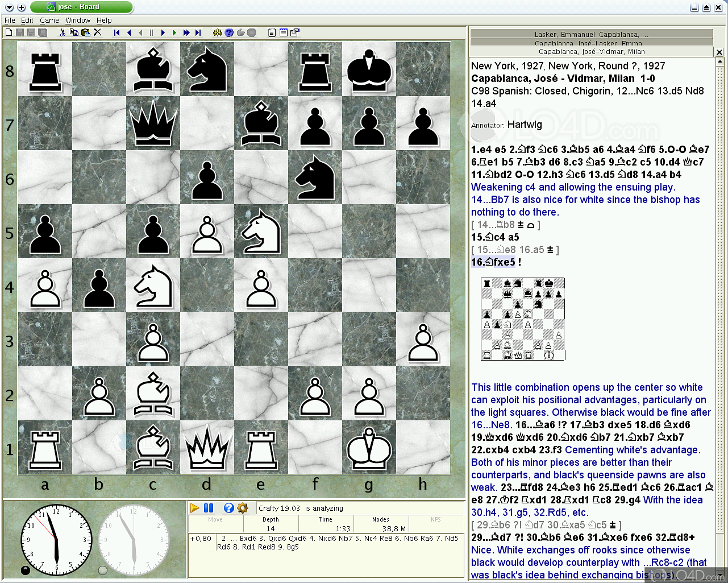Image resolution: width=728 pixels, height=583 pixels.
Task: Open the Game menu
Action: pyautogui.click(x=49, y=20)
